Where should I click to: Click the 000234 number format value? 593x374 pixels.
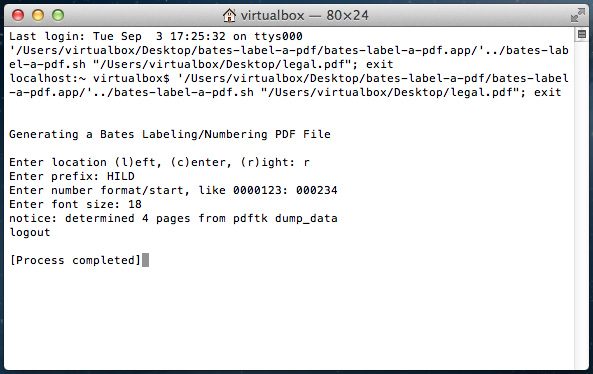317,190
